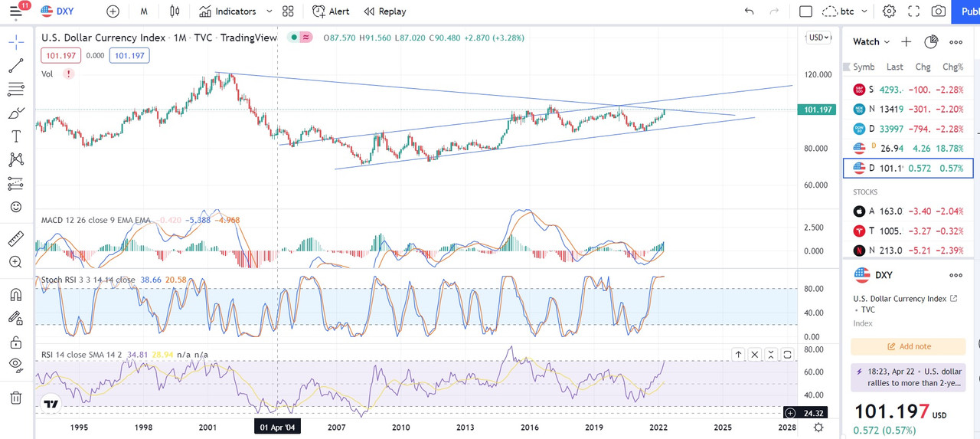The image size is (980, 439).
Task: Select the S&P 500 watchlist row
Action: 908,90
